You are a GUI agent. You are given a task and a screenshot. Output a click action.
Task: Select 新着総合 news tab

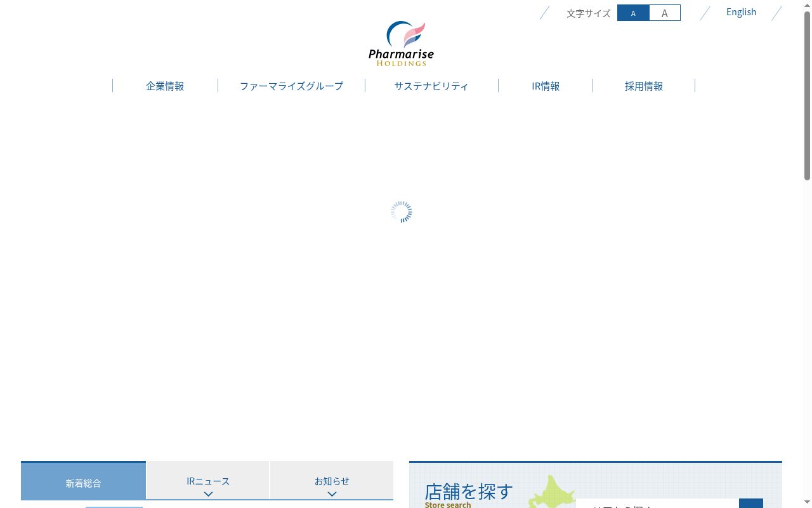click(x=83, y=481)
